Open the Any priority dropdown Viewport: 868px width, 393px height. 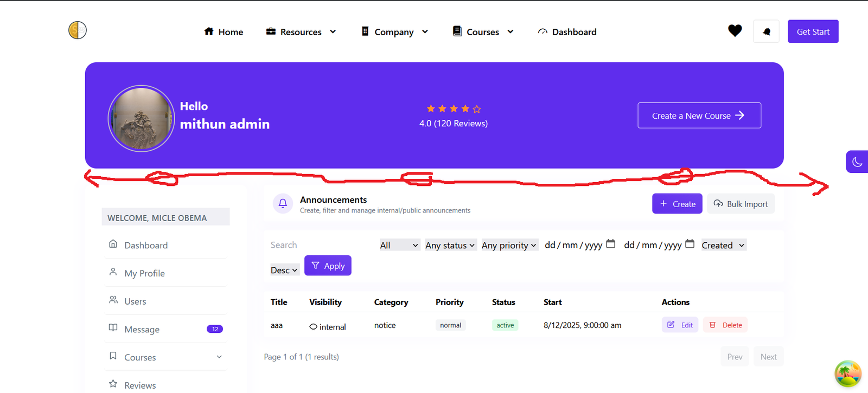[509, 245]
